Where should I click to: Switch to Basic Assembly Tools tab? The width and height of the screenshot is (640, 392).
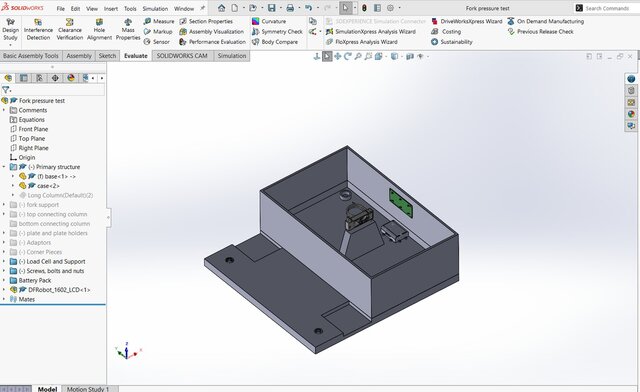pyautogui.click(x=31, y=56)
